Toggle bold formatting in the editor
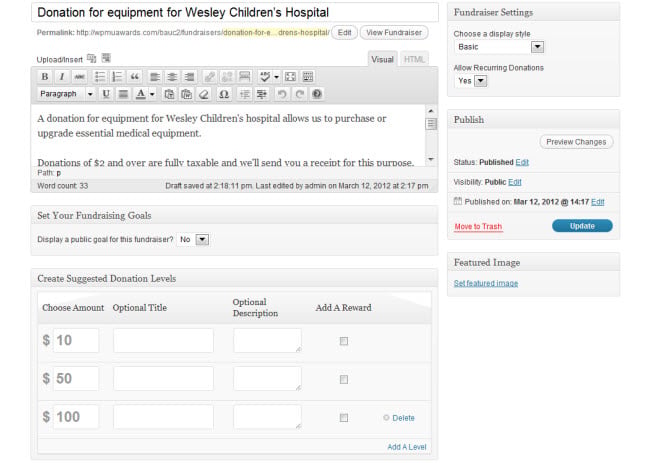 45,77
